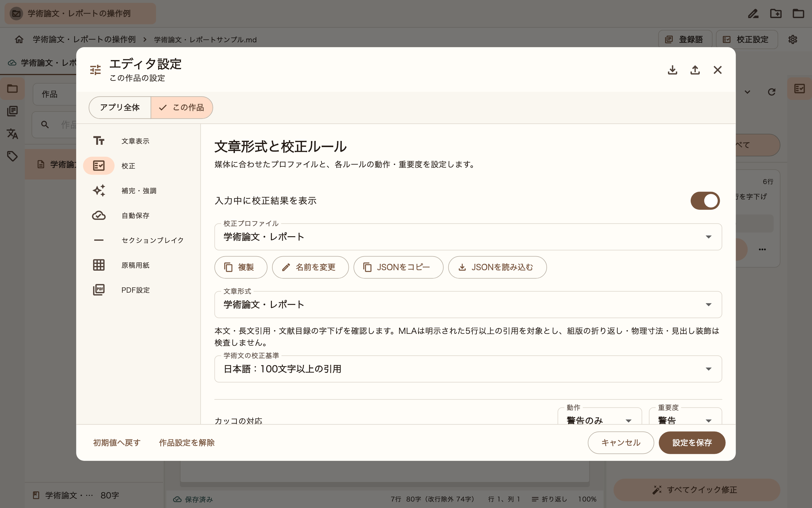The height and width of the screenshot is (508, 812).
Task: Click the JSONをコピー button
Action: [398, 268]
